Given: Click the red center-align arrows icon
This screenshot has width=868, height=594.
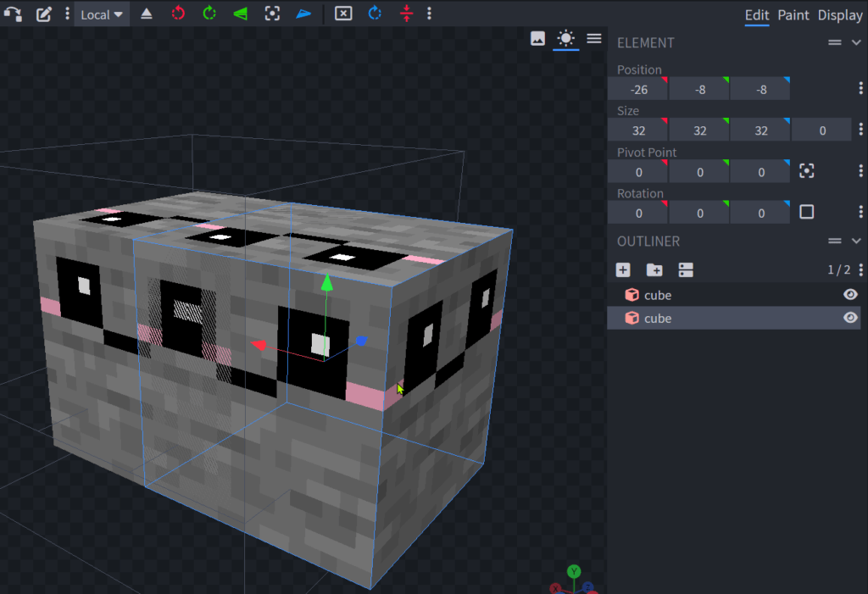Looking at the screenshot, I should pyautogui.click(x=406, y=14).
